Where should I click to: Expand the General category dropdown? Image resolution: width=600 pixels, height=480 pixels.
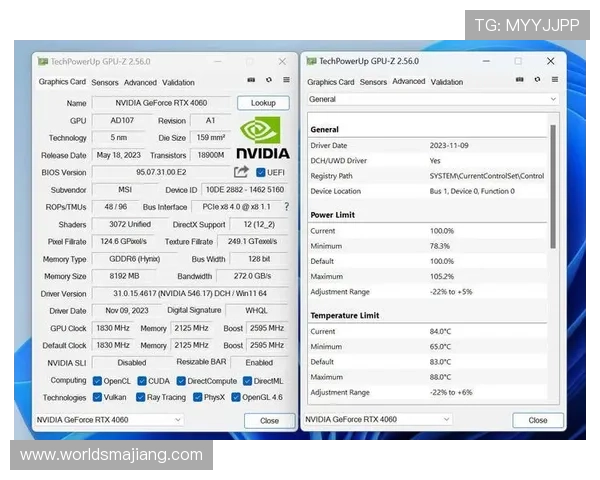(x=552, y=100)
